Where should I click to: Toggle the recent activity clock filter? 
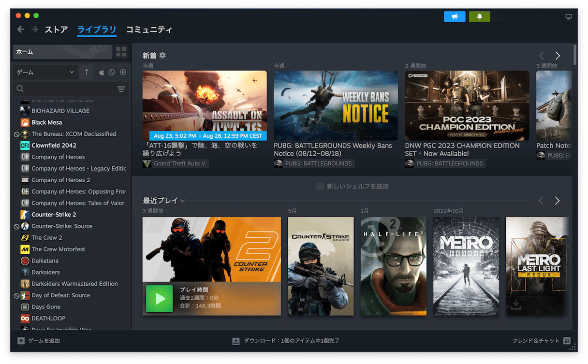pos(112,72)
